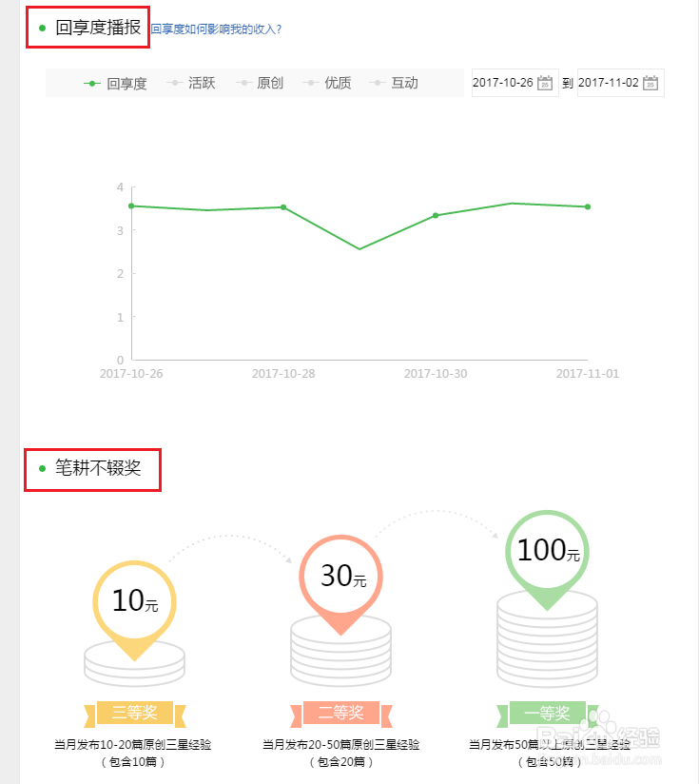Image resolution: width=699 pixels, height=784 pixels.
Task: Click the 2017-10-26 start date field
Action: [515, 83]
